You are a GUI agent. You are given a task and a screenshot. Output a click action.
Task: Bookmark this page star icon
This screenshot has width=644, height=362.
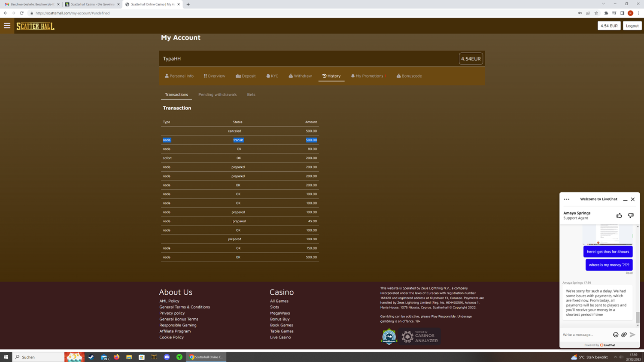click(x=596, y=13)
